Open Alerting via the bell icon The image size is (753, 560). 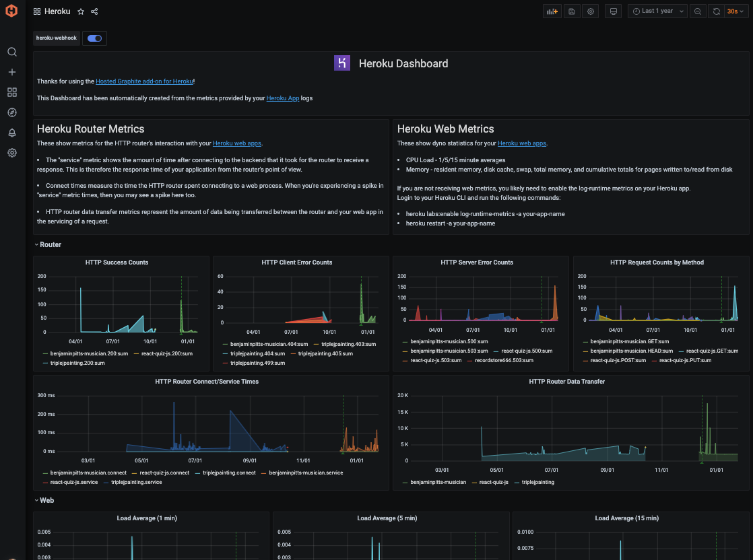click(x=11, y=133)
